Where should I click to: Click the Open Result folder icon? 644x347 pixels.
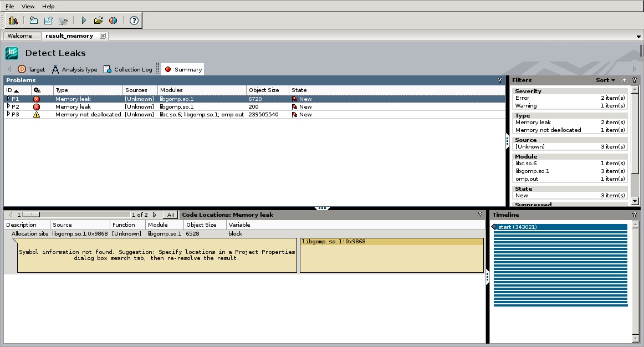coord(98,21)
